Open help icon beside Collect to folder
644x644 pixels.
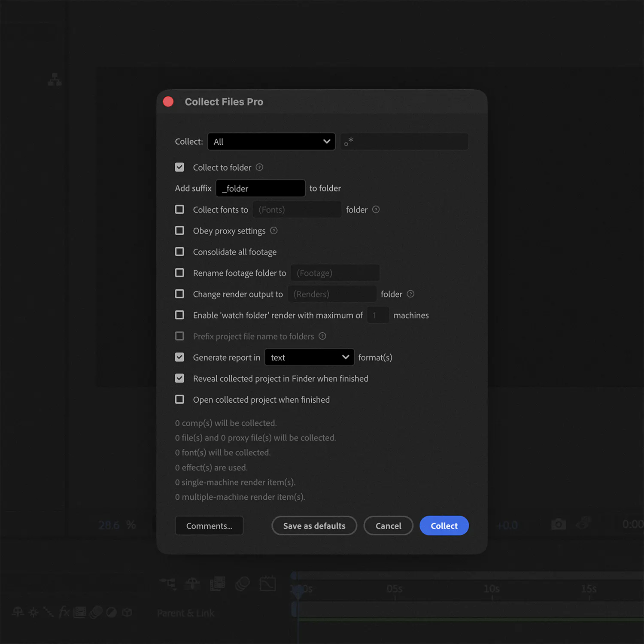[259, 167]
